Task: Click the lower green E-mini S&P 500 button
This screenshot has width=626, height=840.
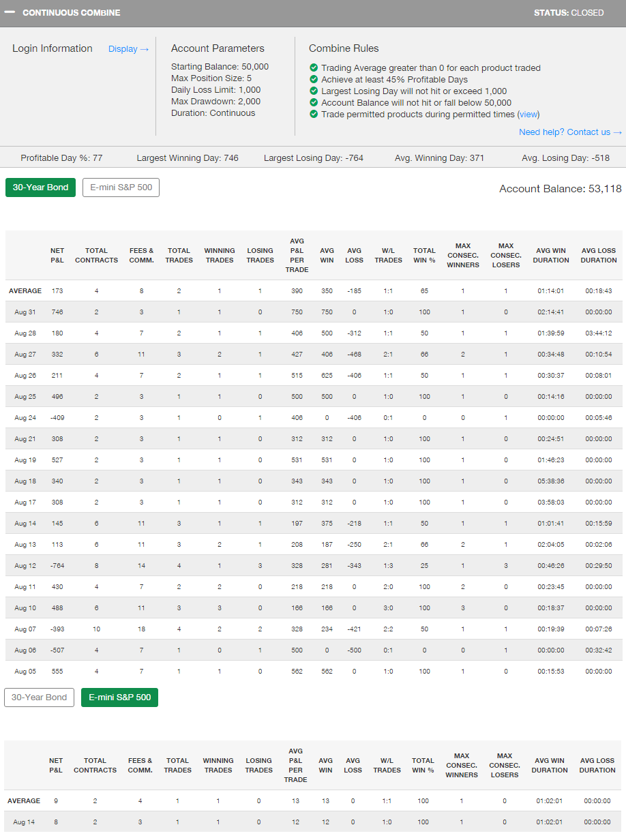Action: coord(119,697)
